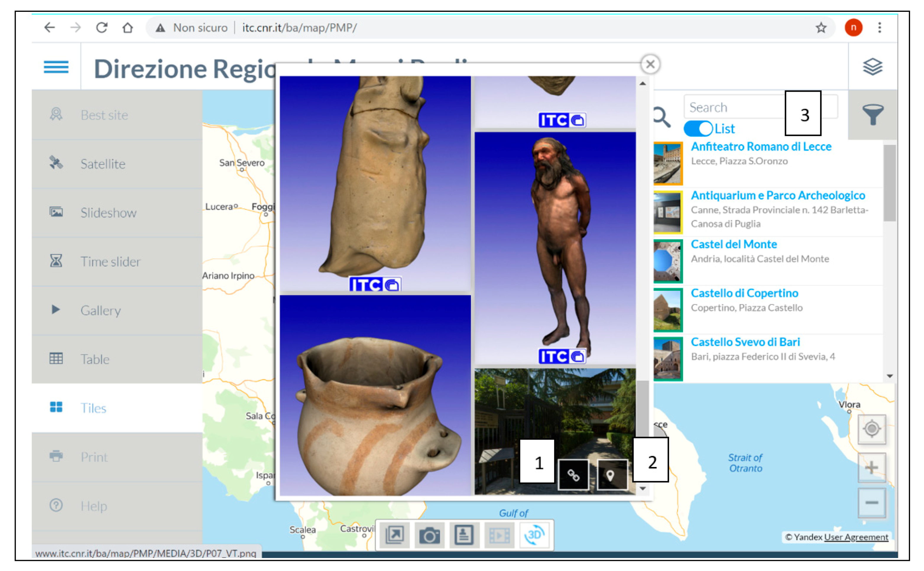Image resolution: width=924 pixels, height=571 pixels.
Task: Toggle the List switch off
Action: pos(698,129)
